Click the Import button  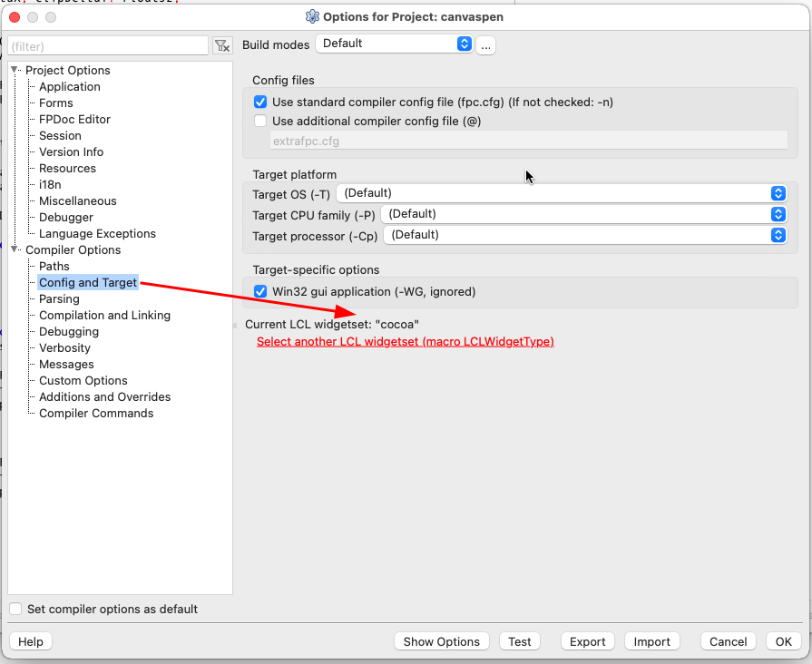pos(652,641)
